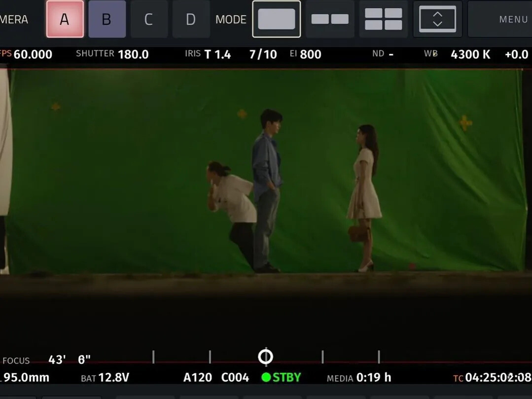This screenshot has width=532, height=399.
Task: Click the MODE label
Action: pyautogui.click(x=231, y=19)
